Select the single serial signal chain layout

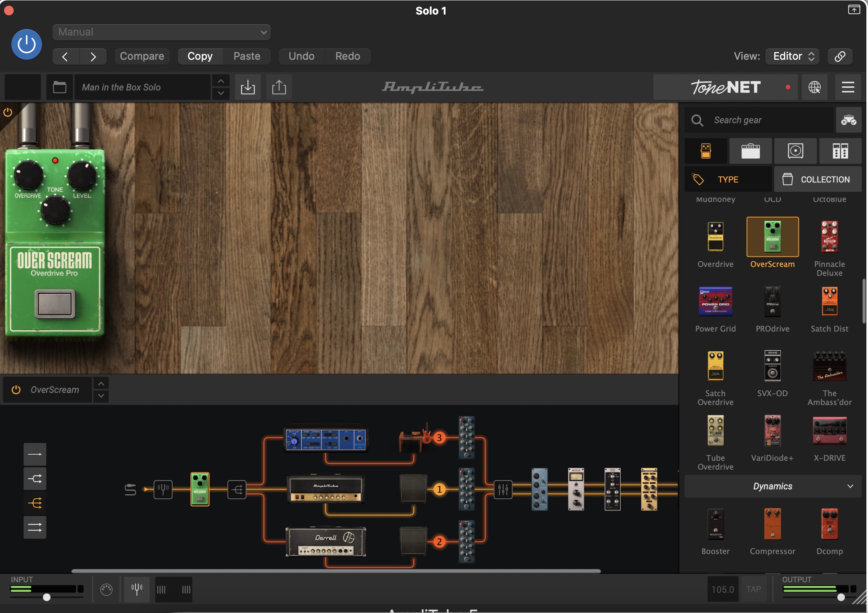pos(35,454)
